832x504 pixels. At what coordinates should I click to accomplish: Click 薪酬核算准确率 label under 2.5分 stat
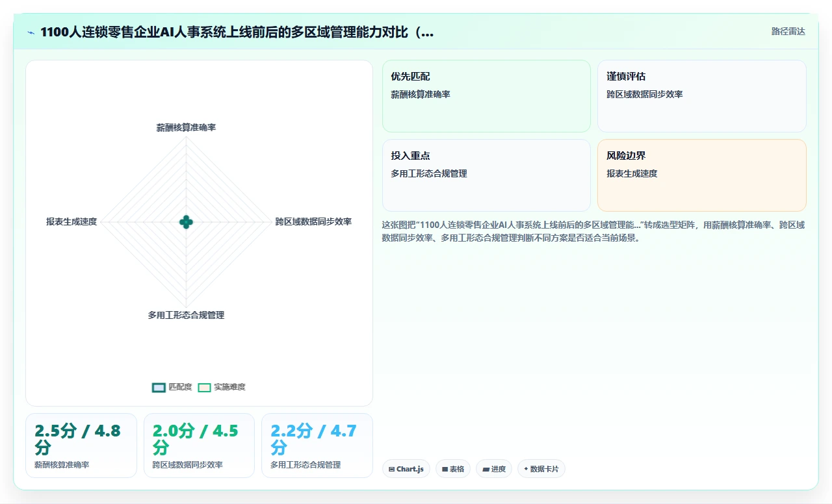click(x=62, y=465)
